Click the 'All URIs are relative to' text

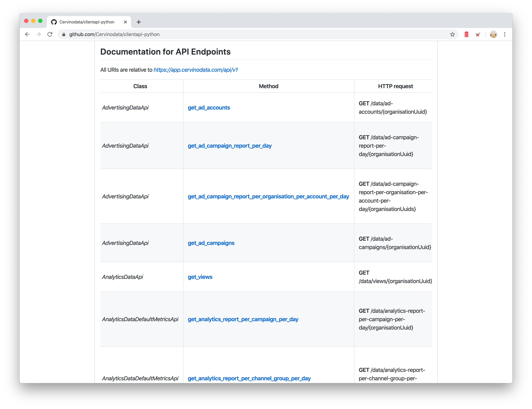(126, 70)
